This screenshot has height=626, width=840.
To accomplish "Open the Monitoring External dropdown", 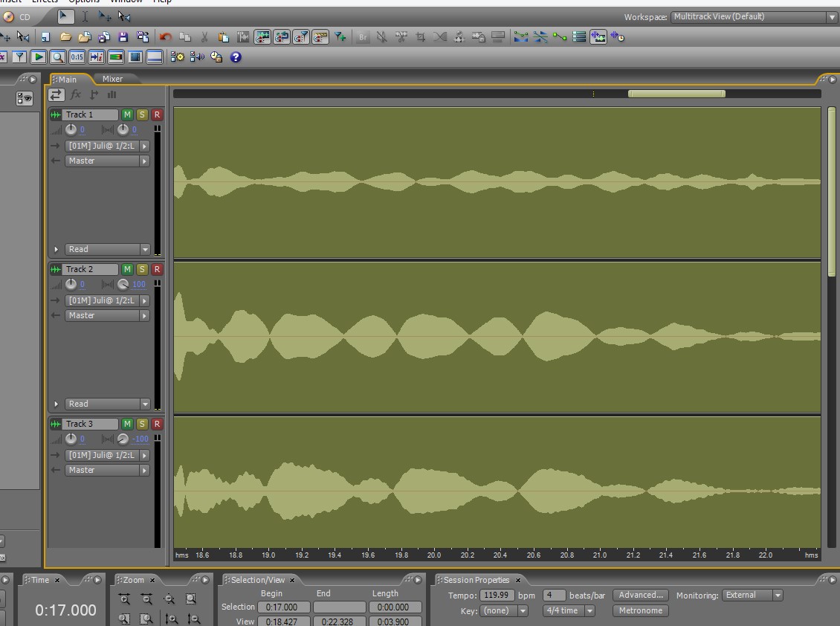I will (x=752, y=595).
